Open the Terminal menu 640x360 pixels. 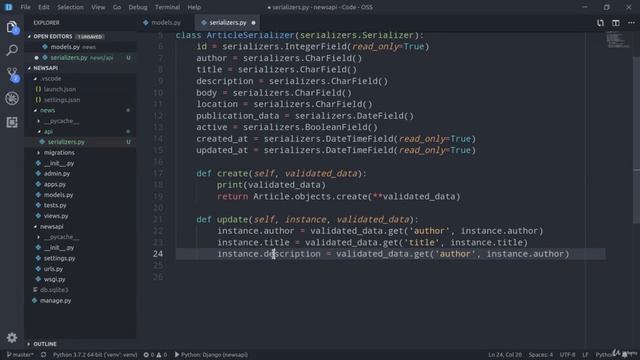(167, 7)
